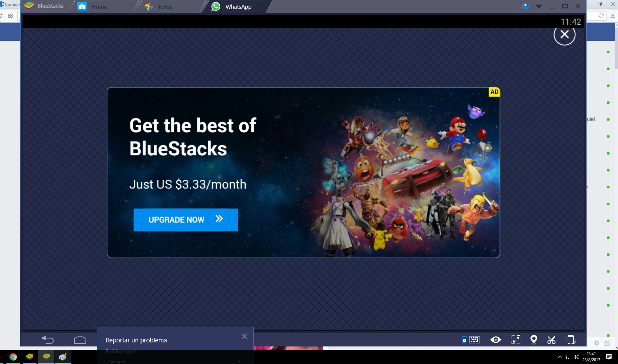Image resolution: width=618 pixels, height=364 pixels.
Task: Click the UPGRADE NOW button
Action: point(186,220)
